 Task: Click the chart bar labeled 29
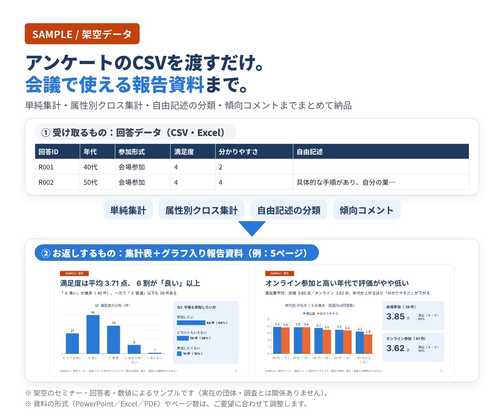click(114, 339)
